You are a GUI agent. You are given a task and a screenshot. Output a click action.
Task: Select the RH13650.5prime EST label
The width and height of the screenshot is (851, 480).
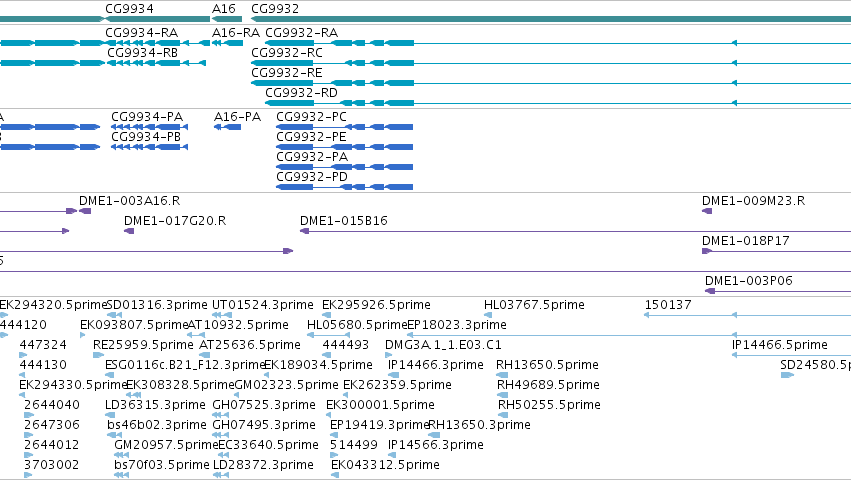click(x=547, y=365)
